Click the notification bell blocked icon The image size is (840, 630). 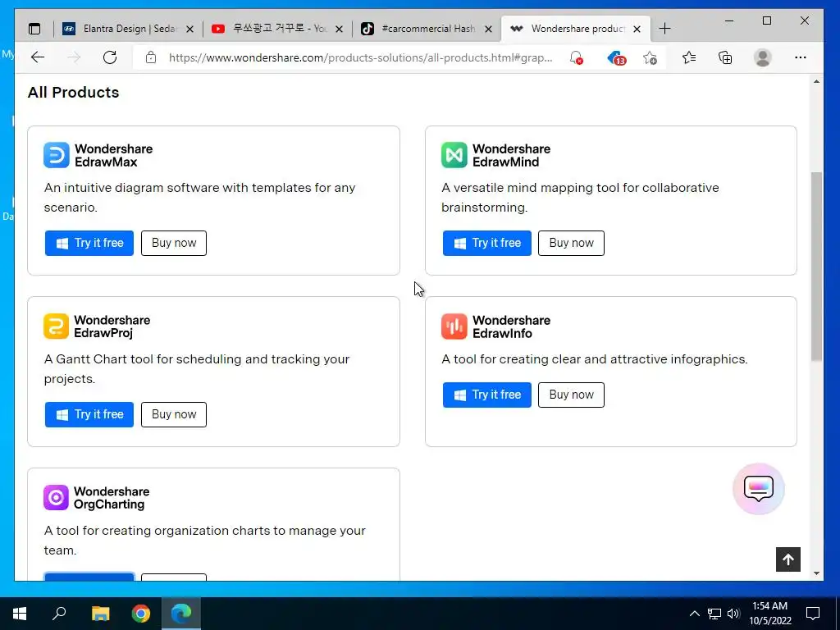(576, 57)
